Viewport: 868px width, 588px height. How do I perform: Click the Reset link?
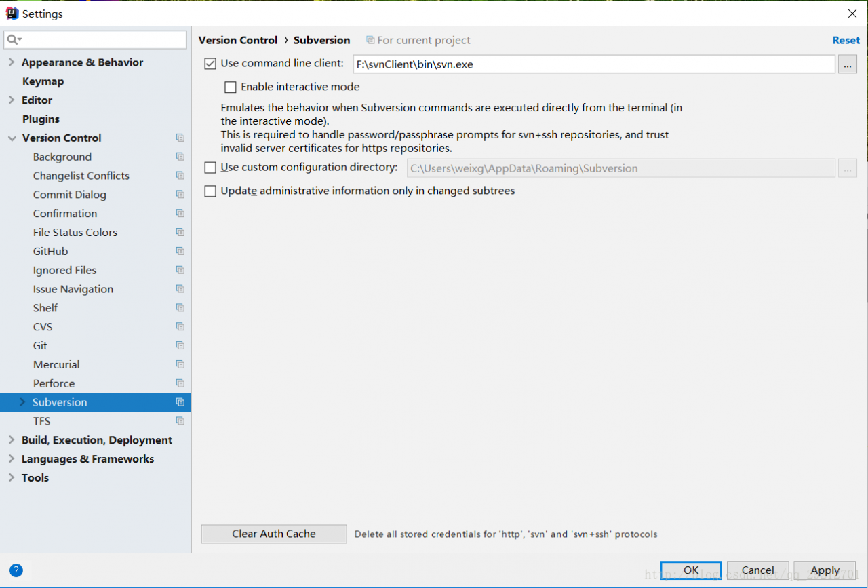pyautogui.click(x=846, y=40)
